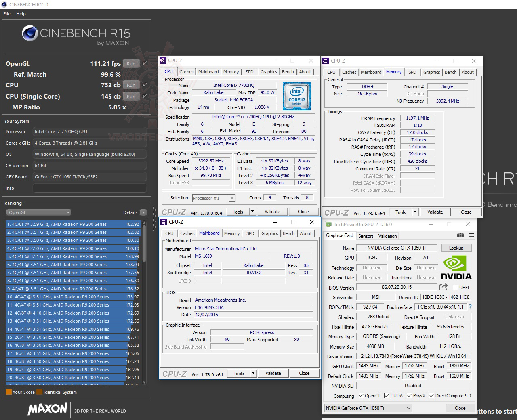
Task: Click the title bar icon of CPU-Z Memory window
Action: pos(326,61)
